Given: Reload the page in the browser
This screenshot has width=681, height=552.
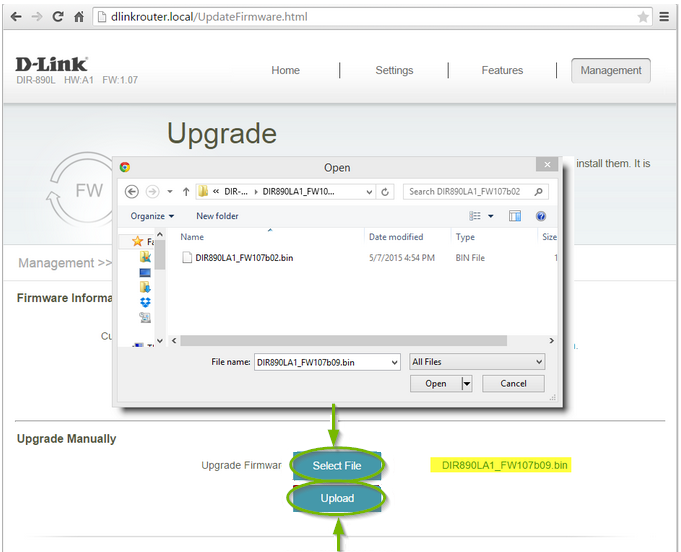Looking at the screenshot, I should point(58,17).
